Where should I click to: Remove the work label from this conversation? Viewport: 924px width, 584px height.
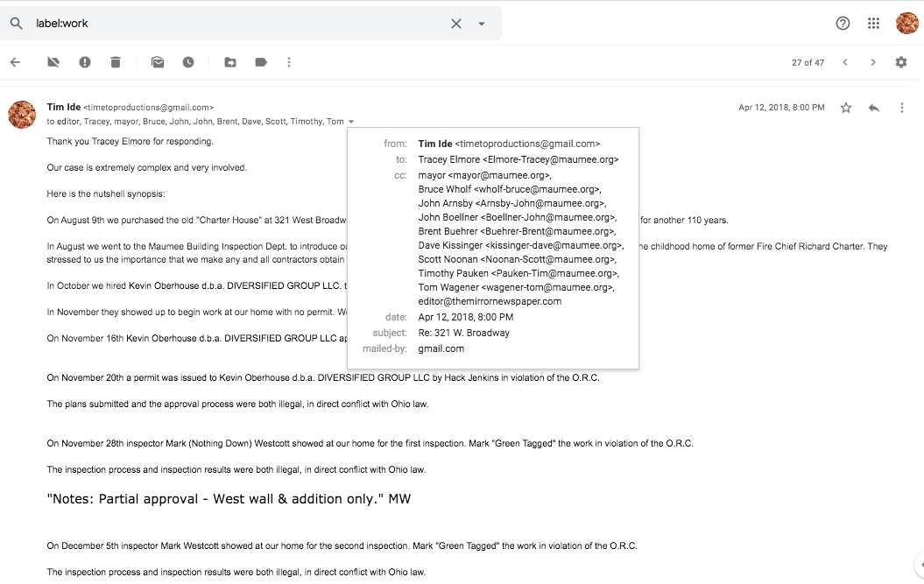coord(53,62)
